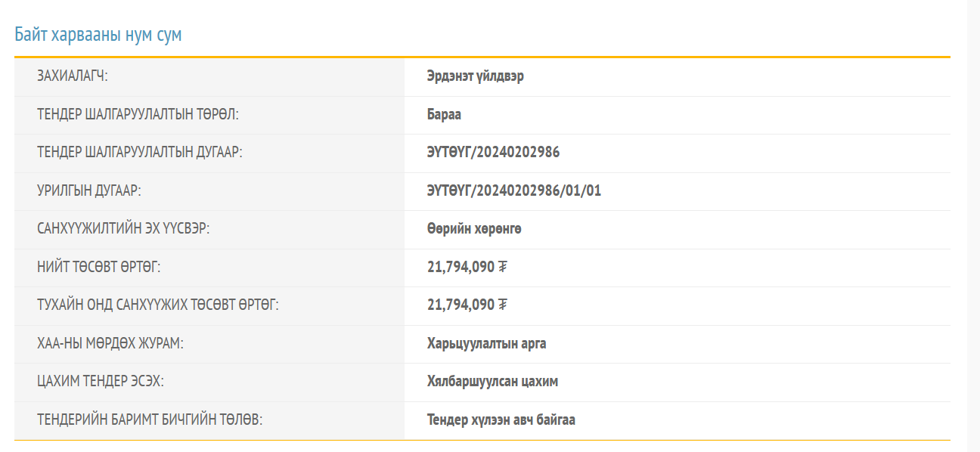Click invitation number ЭУТӨҮГ/20240202986/01/01
980x452 pixels.
click(513, 191)
